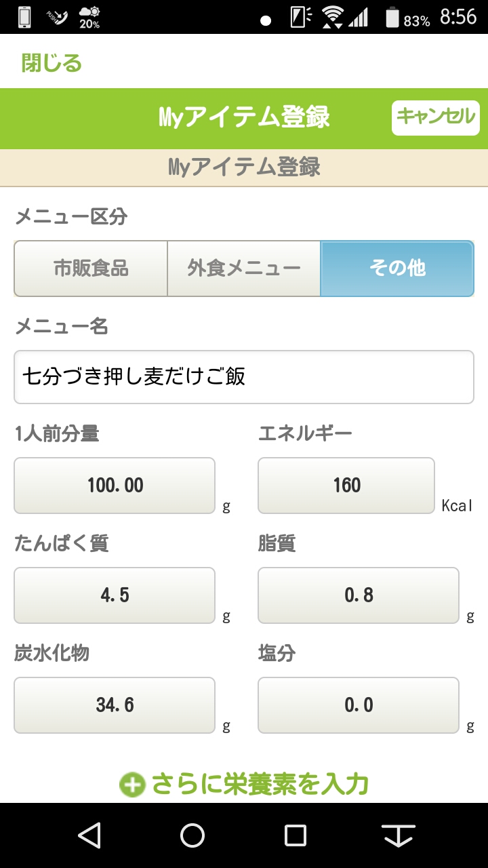Edit the たんぱく質 value 4.5
The image size is (488, 868).
[115, 595]
